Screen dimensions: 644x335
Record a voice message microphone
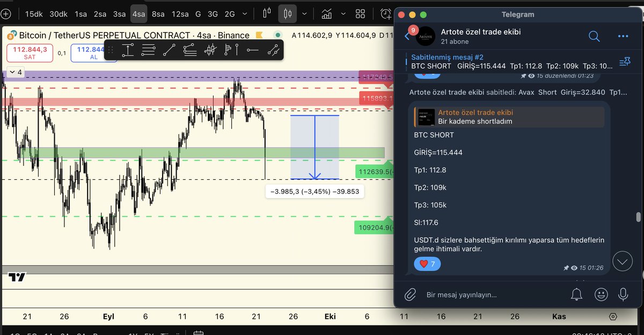click(x=623, y=294)
